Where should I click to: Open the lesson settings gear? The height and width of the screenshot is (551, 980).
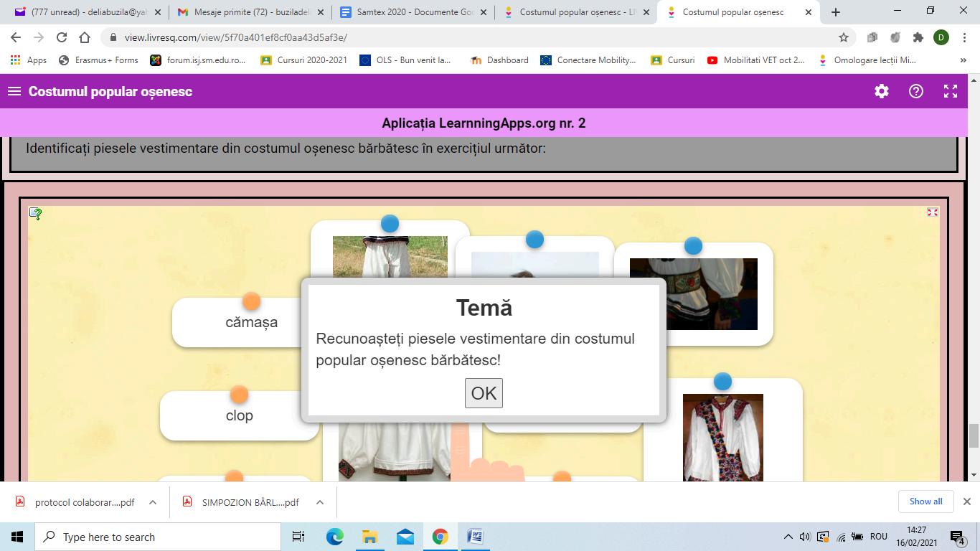pos(882,91)
